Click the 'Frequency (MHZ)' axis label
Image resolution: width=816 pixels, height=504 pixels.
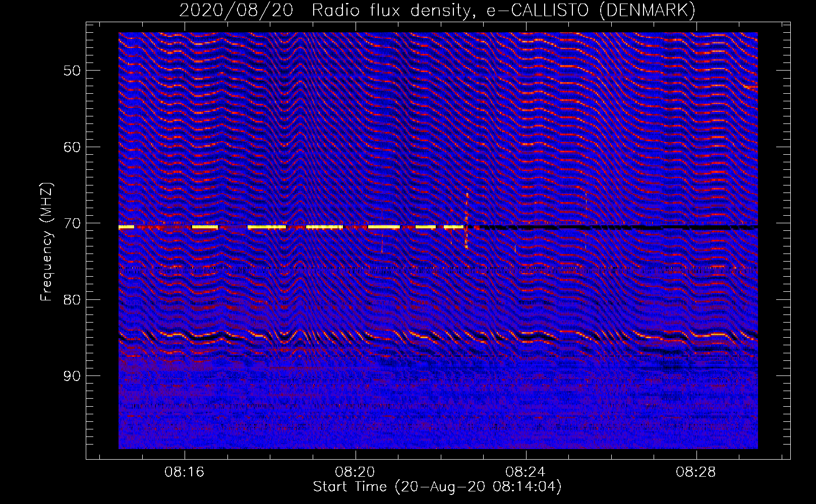point(46,242)
